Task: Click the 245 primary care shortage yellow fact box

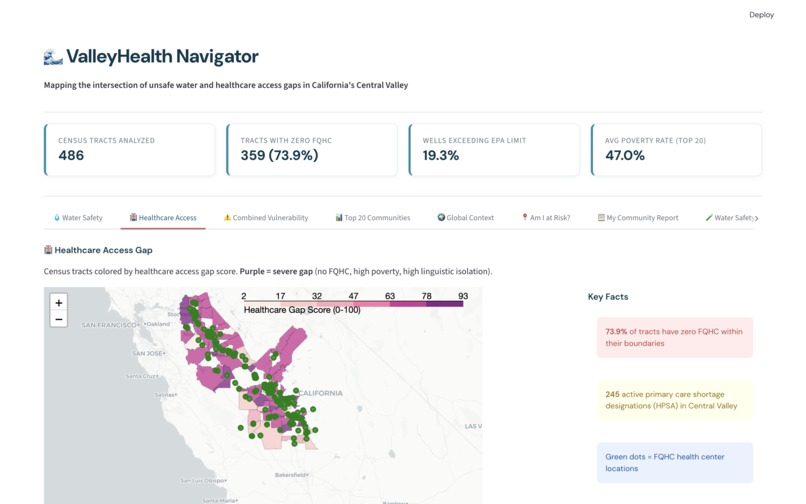Action: click(674, 400)
